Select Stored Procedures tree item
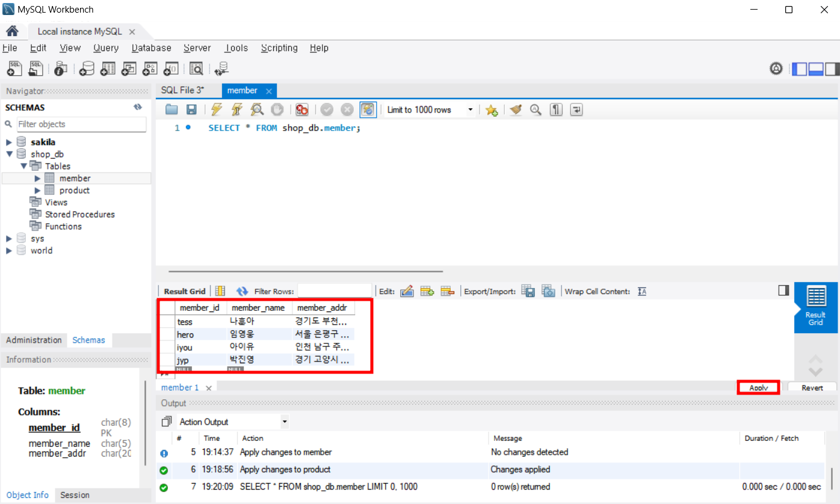Screen dimensions: 840x504 (x=79, y=214)
